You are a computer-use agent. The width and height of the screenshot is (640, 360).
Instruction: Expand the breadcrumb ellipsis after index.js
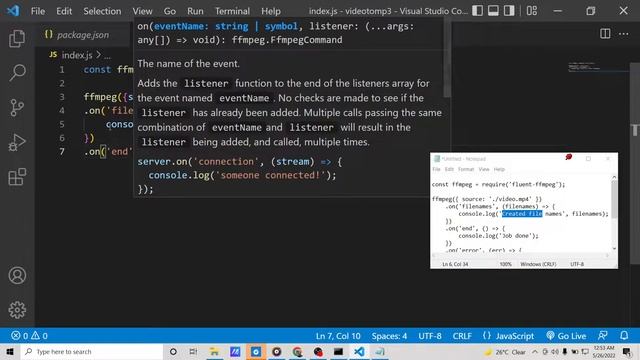pos(107,56)
